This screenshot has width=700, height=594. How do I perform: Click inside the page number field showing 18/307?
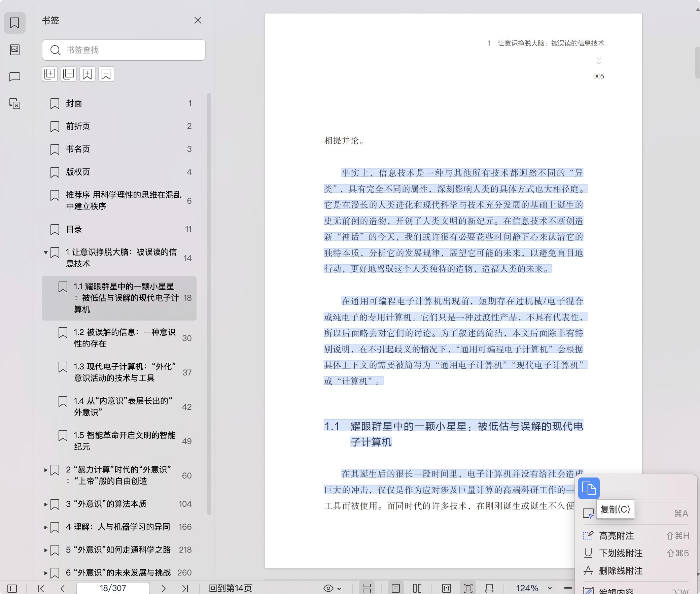coord(113,588)
